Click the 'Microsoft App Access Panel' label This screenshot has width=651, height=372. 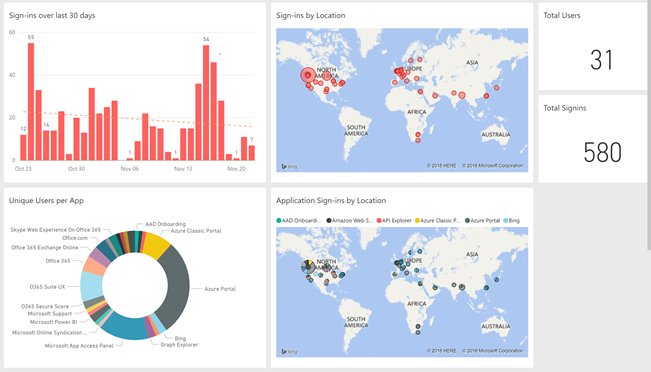79,346
